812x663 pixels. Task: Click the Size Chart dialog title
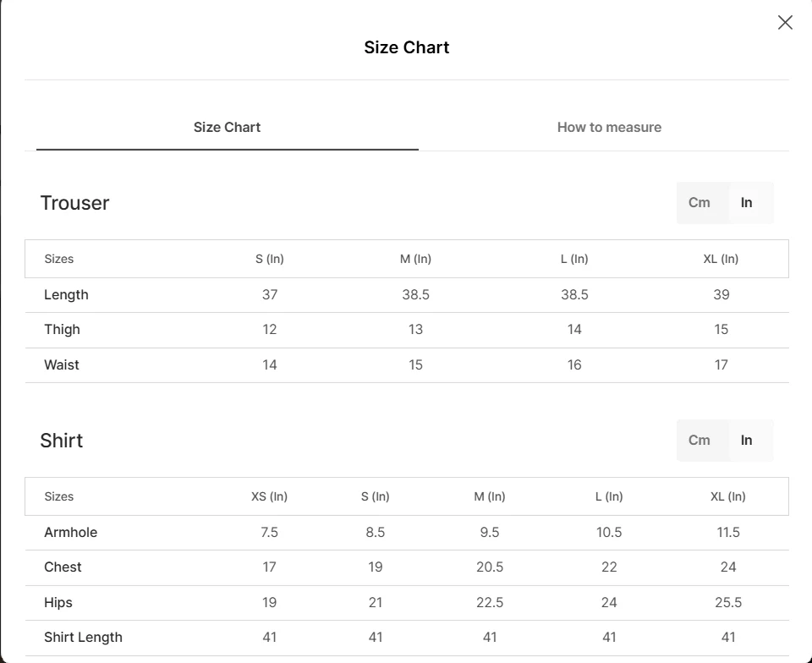click(x=406, y=48)
